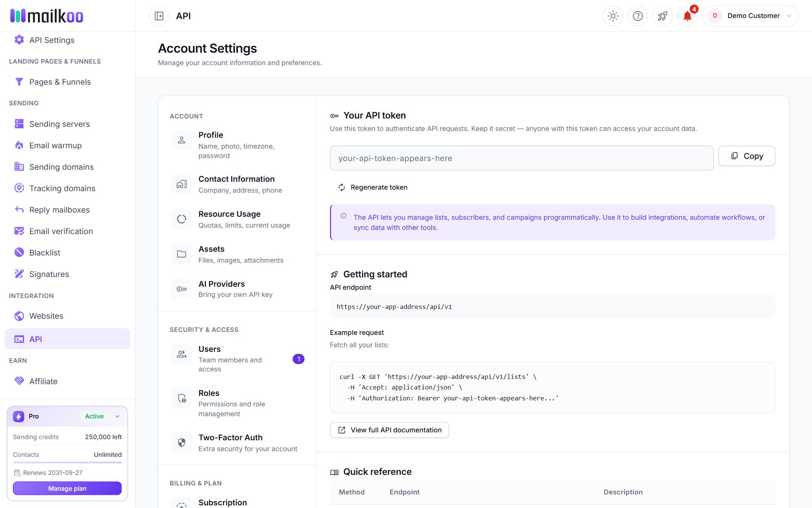812x508 pixels.
Task: Open the Demo Customer account dropdown
Action: [750, 16]
